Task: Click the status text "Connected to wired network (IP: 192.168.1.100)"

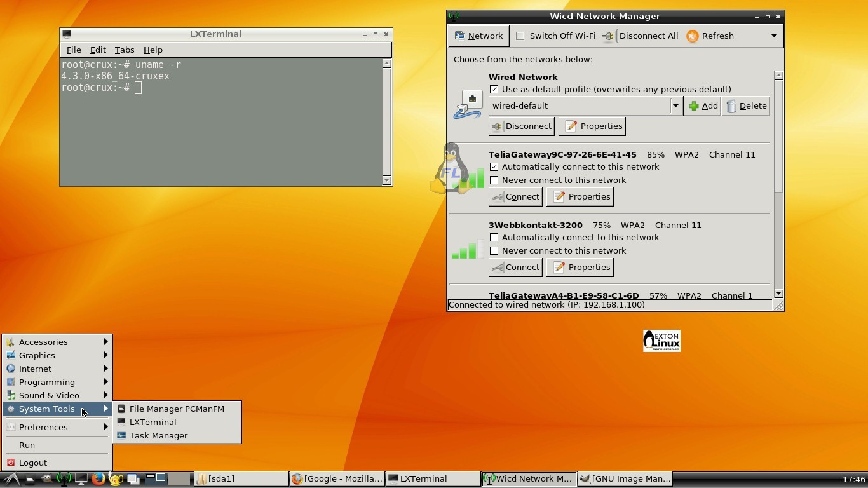Action: [546, 305]
